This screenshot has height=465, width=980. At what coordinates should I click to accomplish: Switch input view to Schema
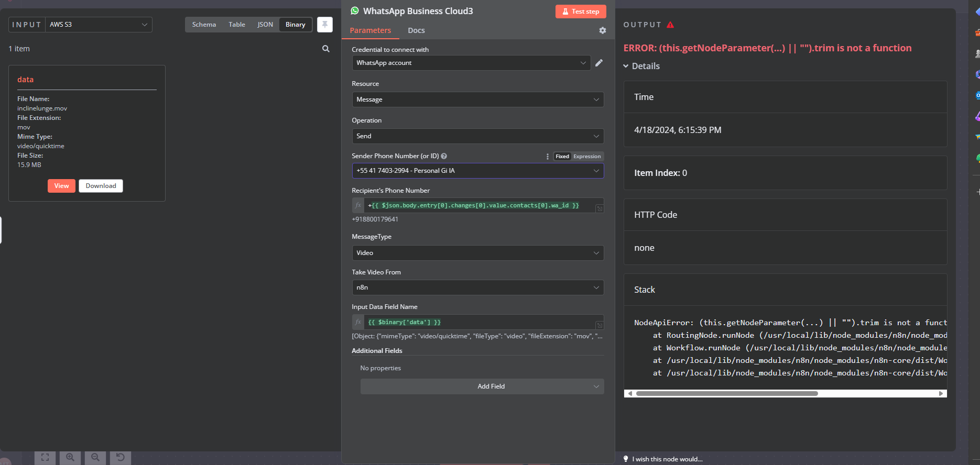click(204, 25)
